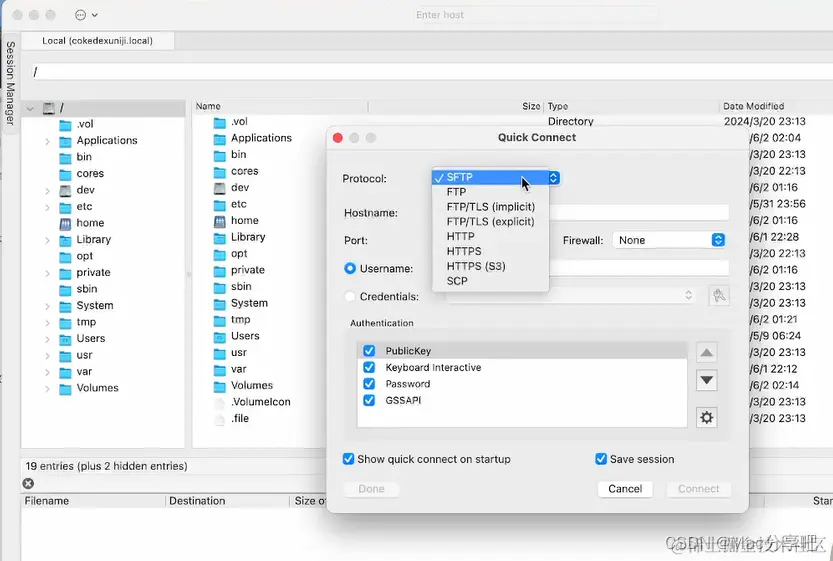Open the toolbar ellipsis options menu

tap(86, 15)
